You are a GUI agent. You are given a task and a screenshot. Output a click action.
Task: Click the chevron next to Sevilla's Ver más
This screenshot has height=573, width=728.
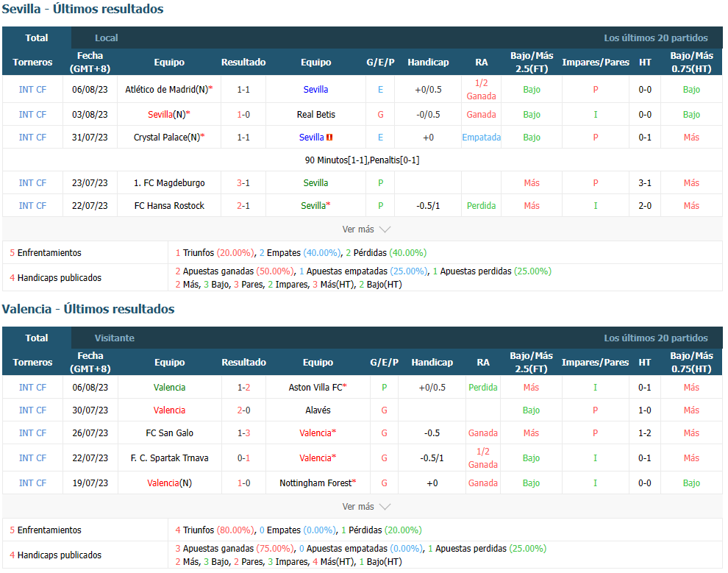(x=385, y=229)
